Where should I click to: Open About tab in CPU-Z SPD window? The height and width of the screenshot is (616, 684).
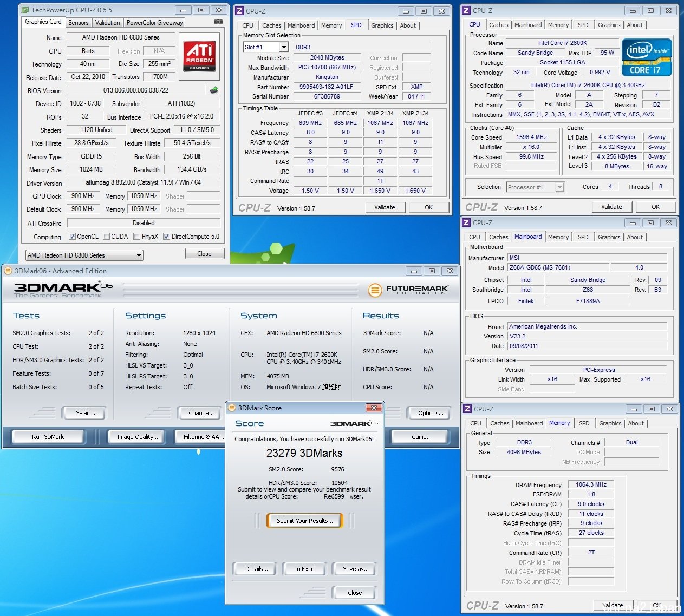(x=408, y=25)
